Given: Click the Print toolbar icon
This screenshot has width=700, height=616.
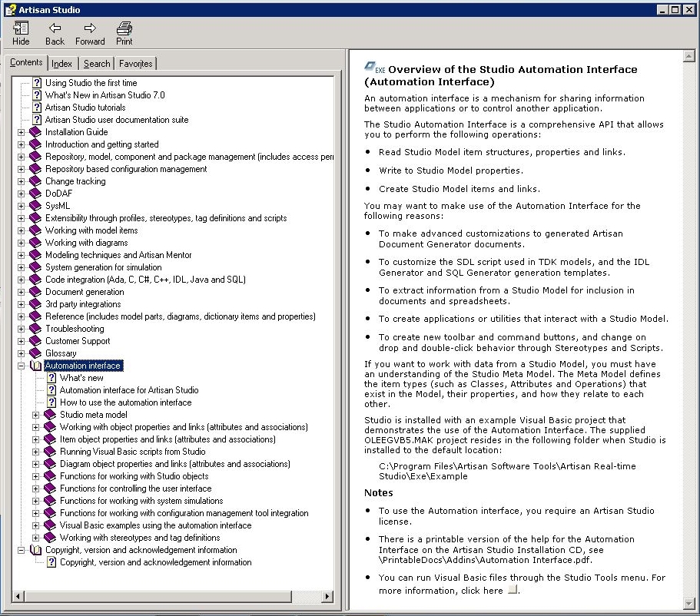Looking at the screenshot, I should coord(124,28).
